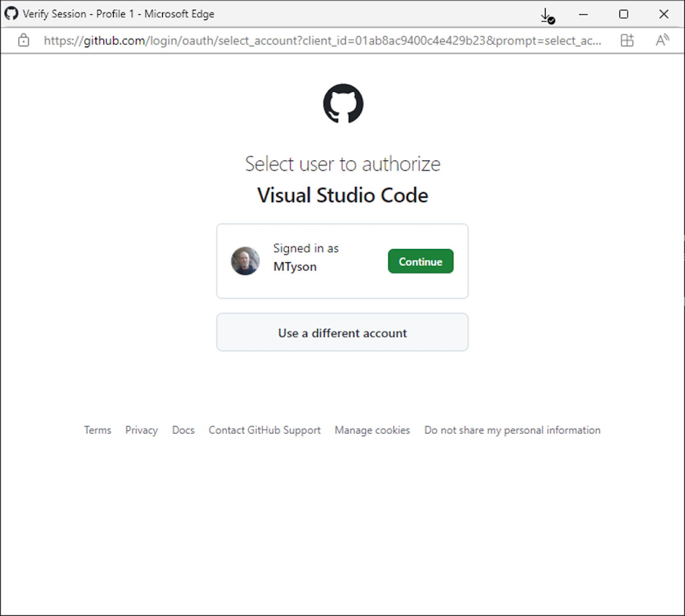
Task: Open Manage cookies link
Action: (372, 430)
